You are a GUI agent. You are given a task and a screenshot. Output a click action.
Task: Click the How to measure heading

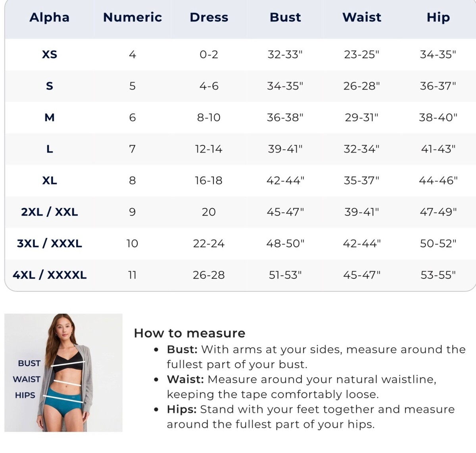coord(190,333)
